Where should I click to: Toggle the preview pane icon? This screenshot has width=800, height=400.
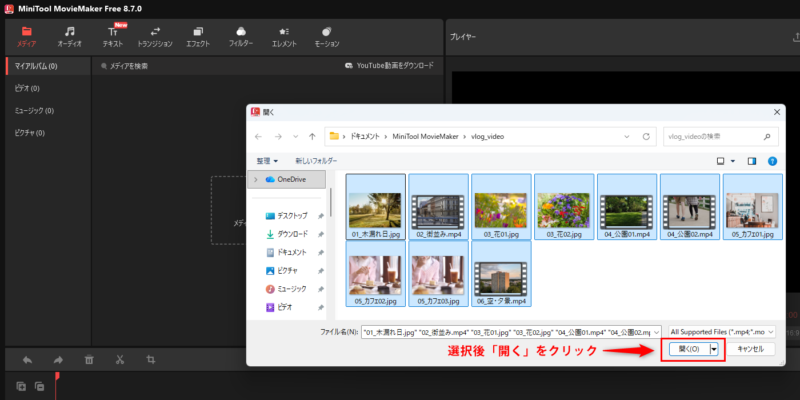point(752,161)
